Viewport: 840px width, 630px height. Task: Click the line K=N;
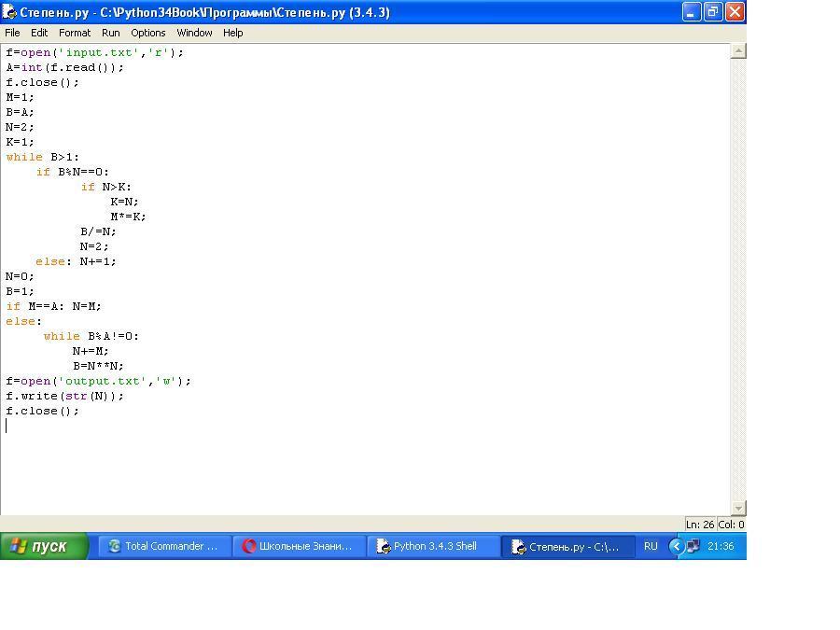click(x=124, y=202)
